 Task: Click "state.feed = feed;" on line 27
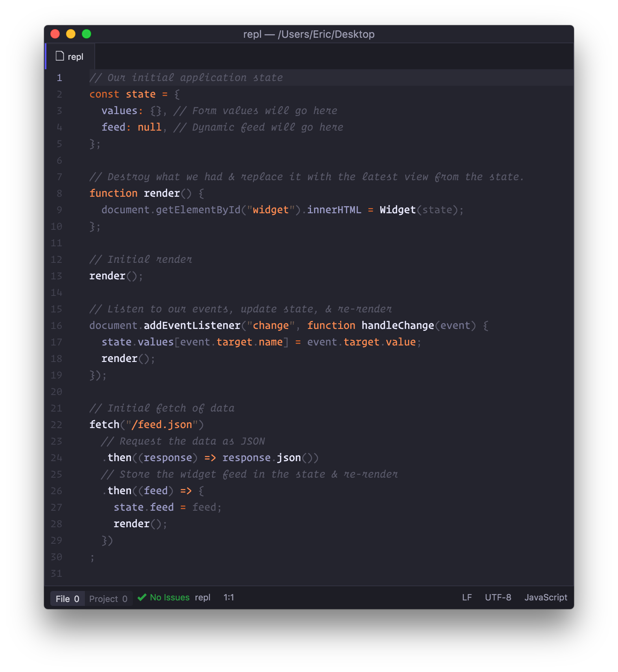(168, 507)
